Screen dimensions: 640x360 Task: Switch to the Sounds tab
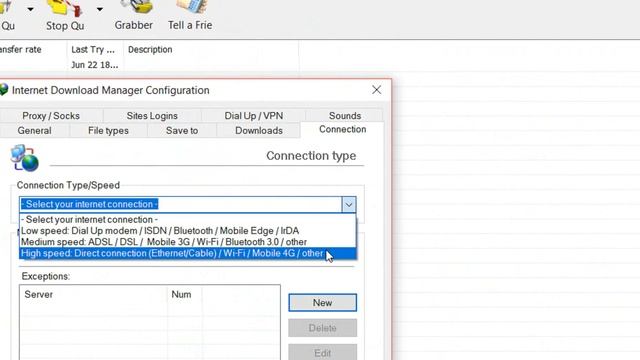coord(345,116)
